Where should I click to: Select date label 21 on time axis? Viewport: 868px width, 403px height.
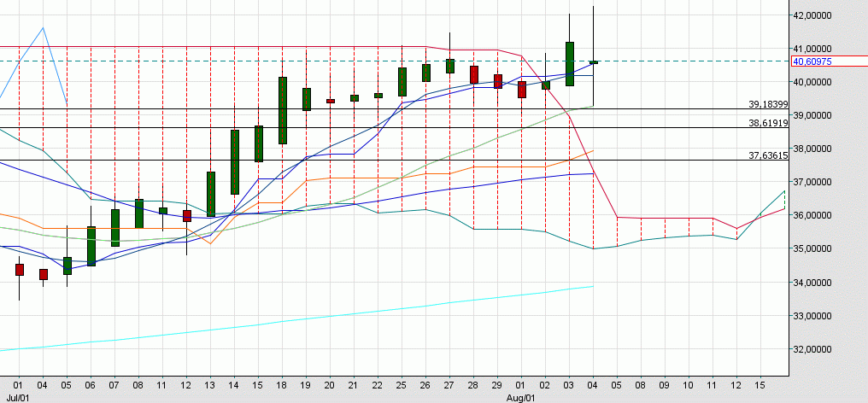[x=354, y=385]
